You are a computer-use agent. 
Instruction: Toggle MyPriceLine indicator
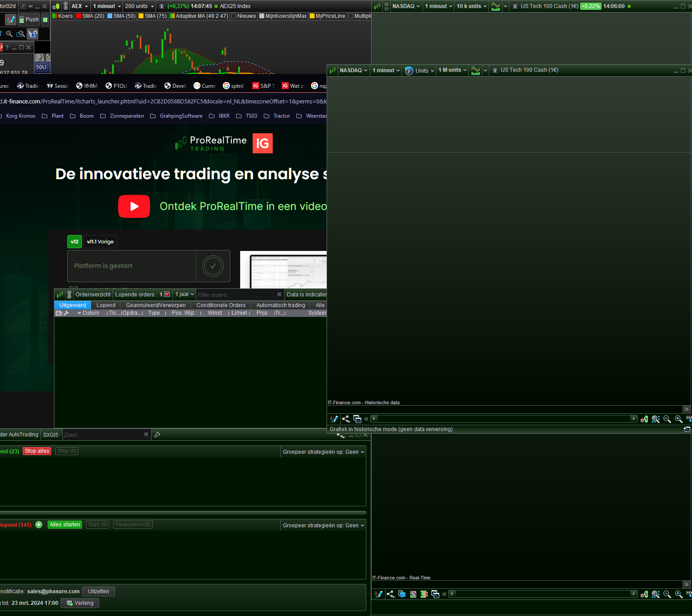pos(328,16)
